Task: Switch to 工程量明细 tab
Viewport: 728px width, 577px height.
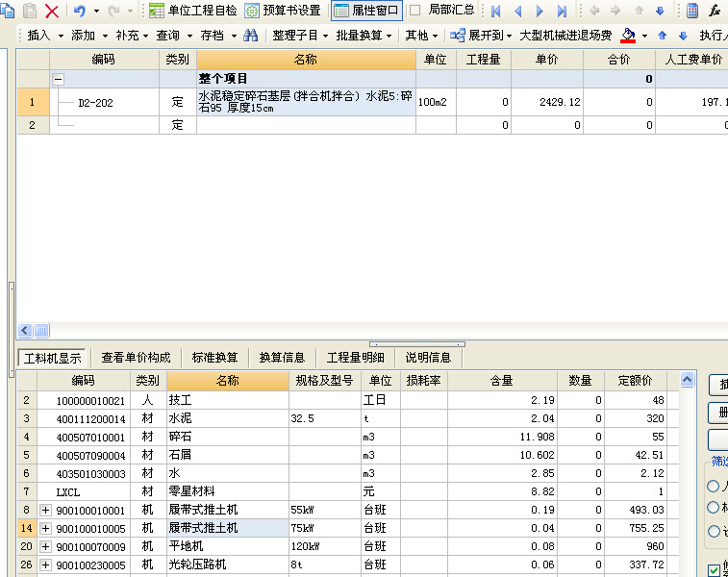Action: click(x=355, y=358)
